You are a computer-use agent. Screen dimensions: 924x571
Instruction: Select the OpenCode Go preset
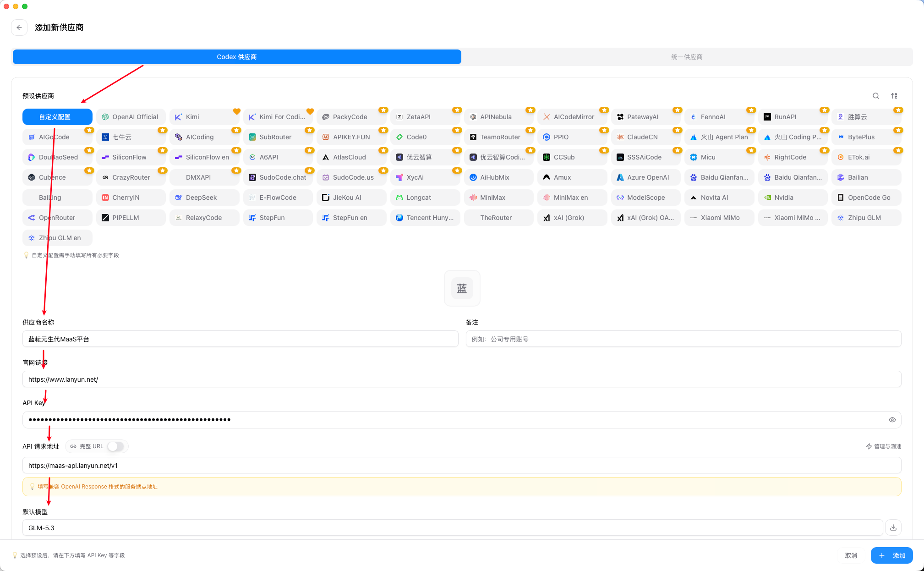click(866, 198)
